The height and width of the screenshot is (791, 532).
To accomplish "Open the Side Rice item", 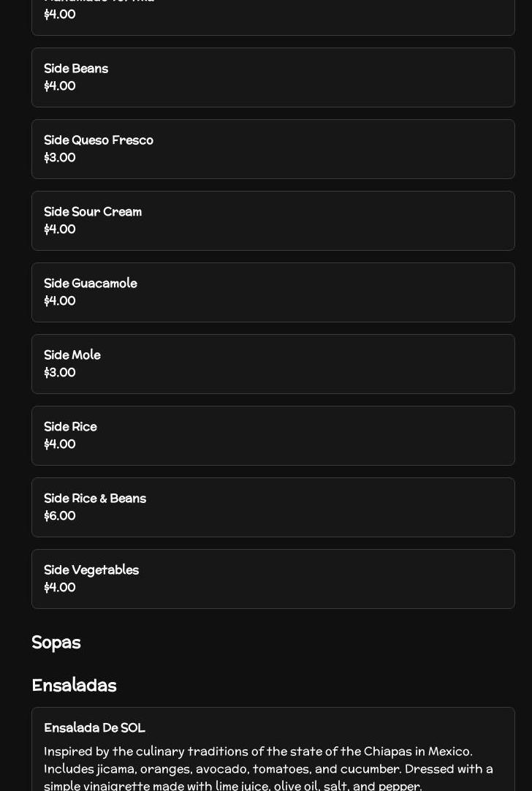I will [x=273, y=436].
